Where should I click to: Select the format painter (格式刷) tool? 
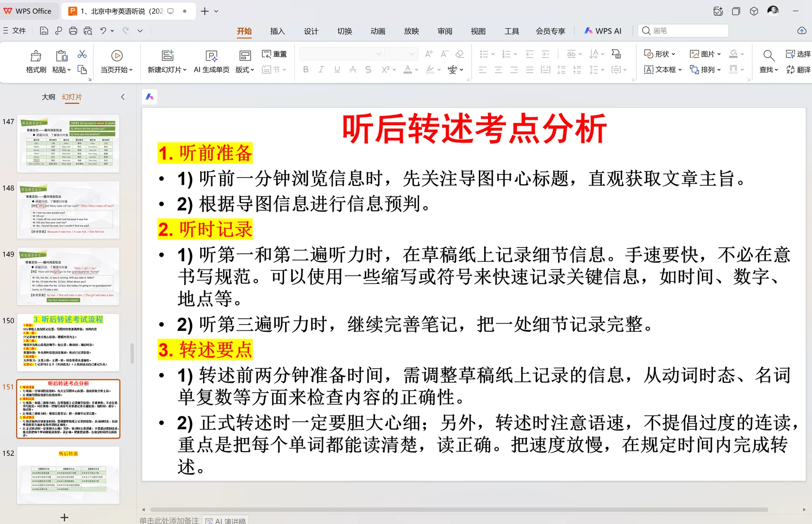point(35,62)
